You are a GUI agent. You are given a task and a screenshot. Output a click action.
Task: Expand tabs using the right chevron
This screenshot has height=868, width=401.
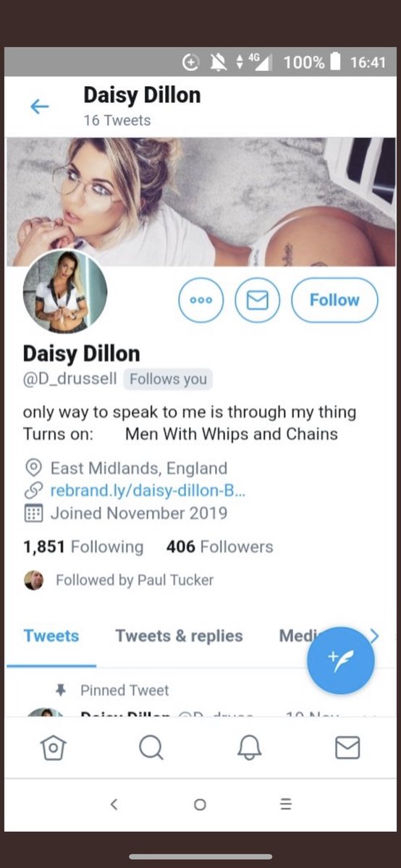374,636
